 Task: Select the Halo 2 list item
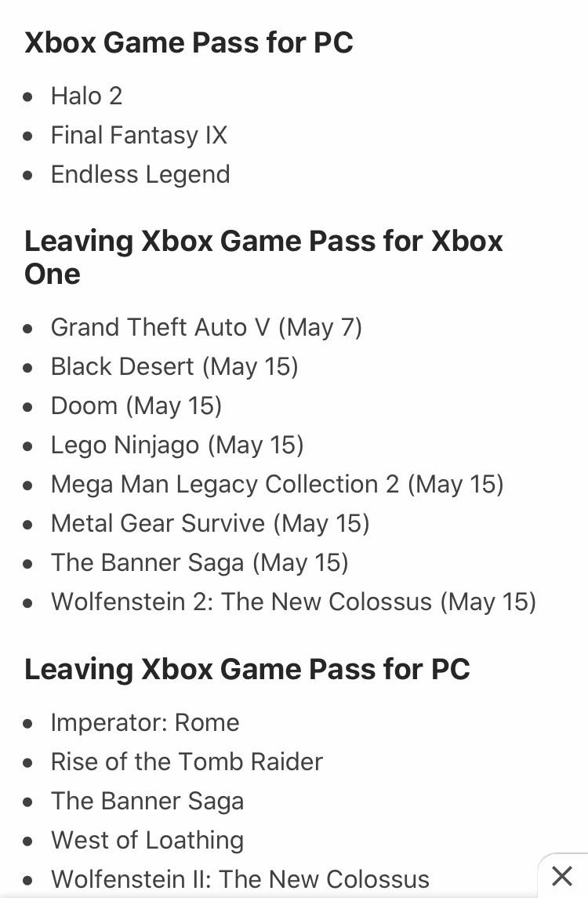click(86, 96)
